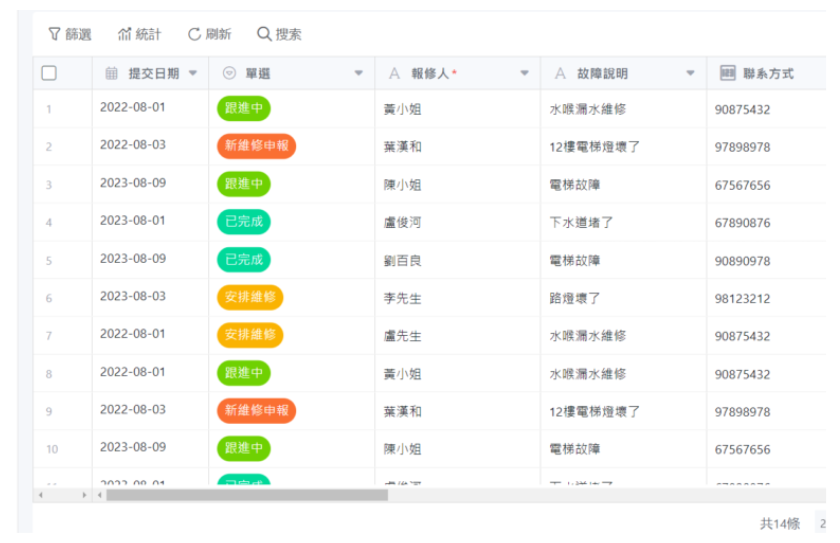
Task: Click 李先生 in row 6
Action: tap(402, 298)
